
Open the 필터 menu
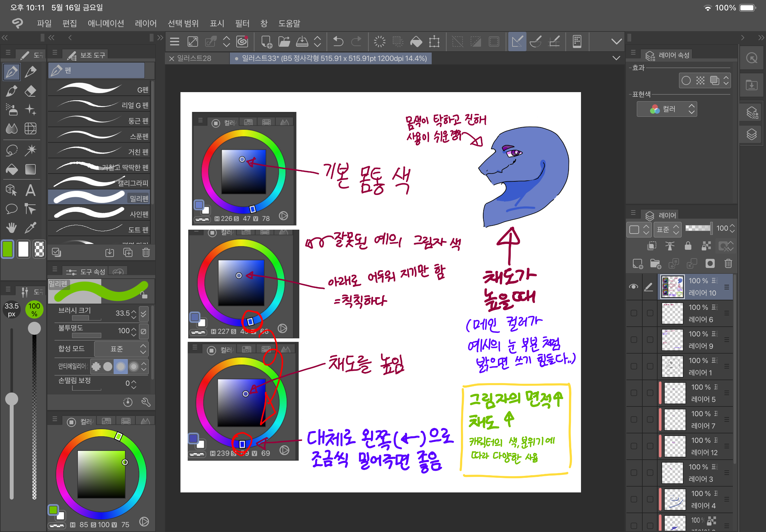(242, 23)
